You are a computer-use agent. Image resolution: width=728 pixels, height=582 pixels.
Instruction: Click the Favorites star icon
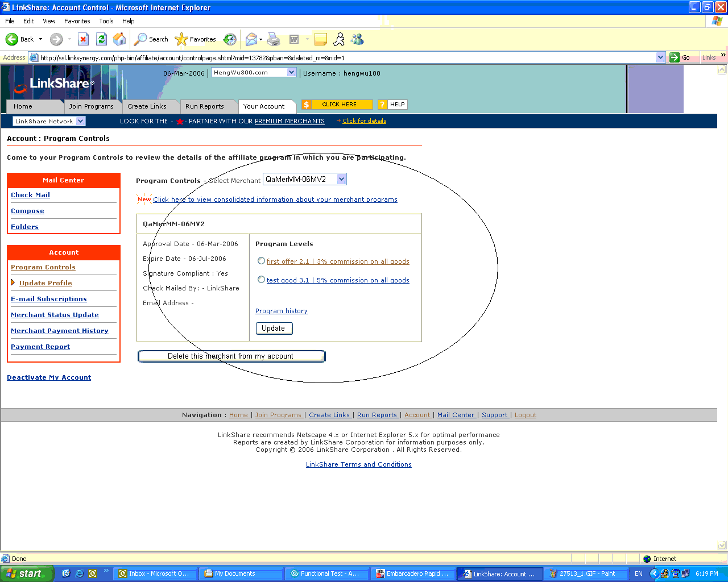coord(181,39)
